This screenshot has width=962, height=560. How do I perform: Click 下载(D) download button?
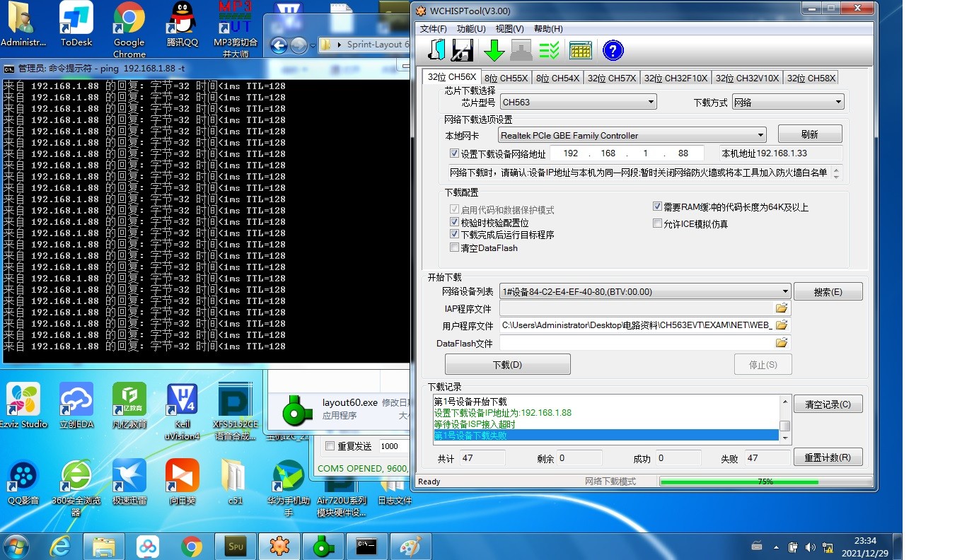(x=507, y=364)
